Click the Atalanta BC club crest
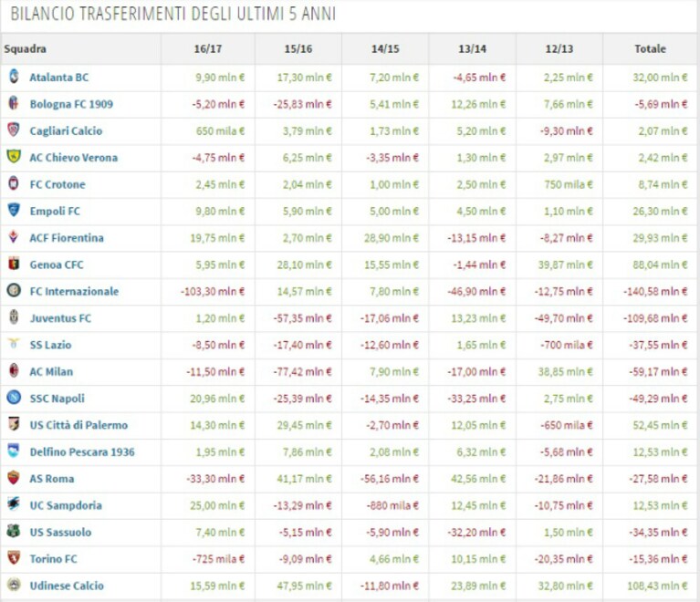Screen dimensions: 700x602 point(14,77)
